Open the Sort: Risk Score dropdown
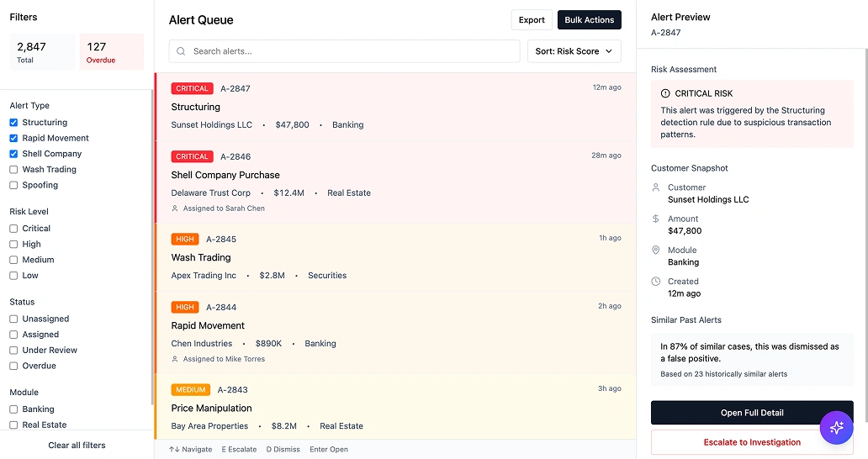 click(x=574, y=51)
